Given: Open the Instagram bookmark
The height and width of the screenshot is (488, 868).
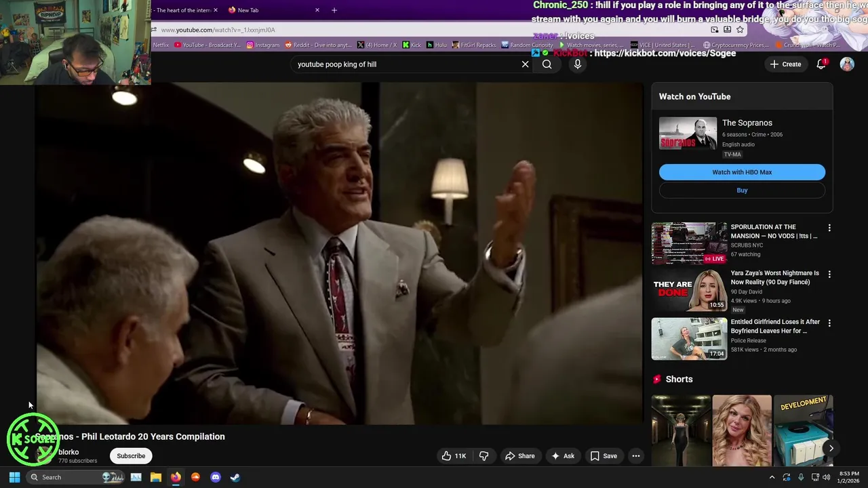Looking at the screenshot, I should (263, 45).
